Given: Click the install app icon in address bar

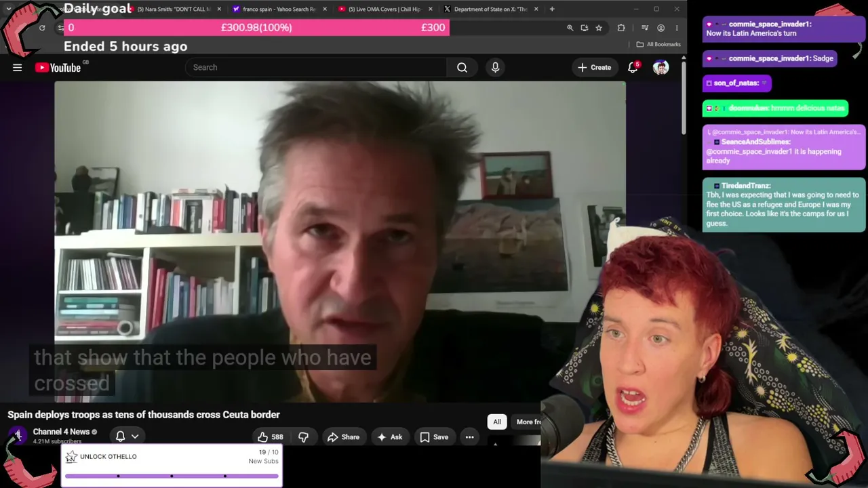Looking at the screenshot, I should 584,28.
